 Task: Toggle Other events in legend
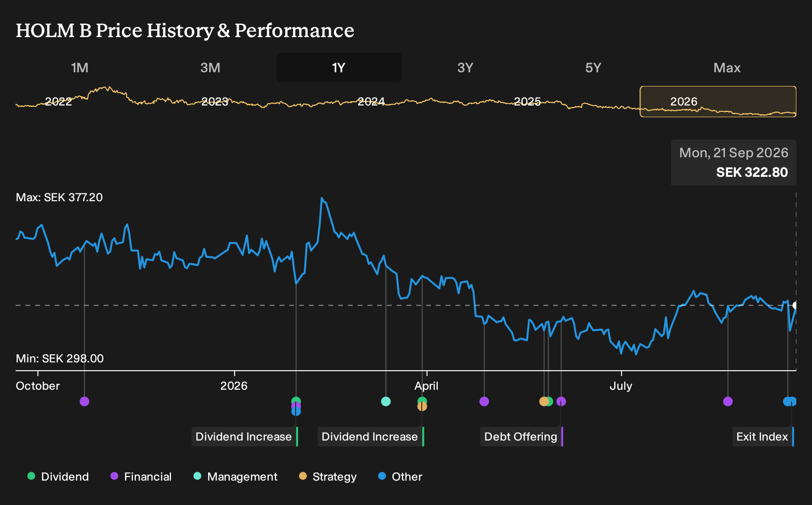tap(400, 477)
